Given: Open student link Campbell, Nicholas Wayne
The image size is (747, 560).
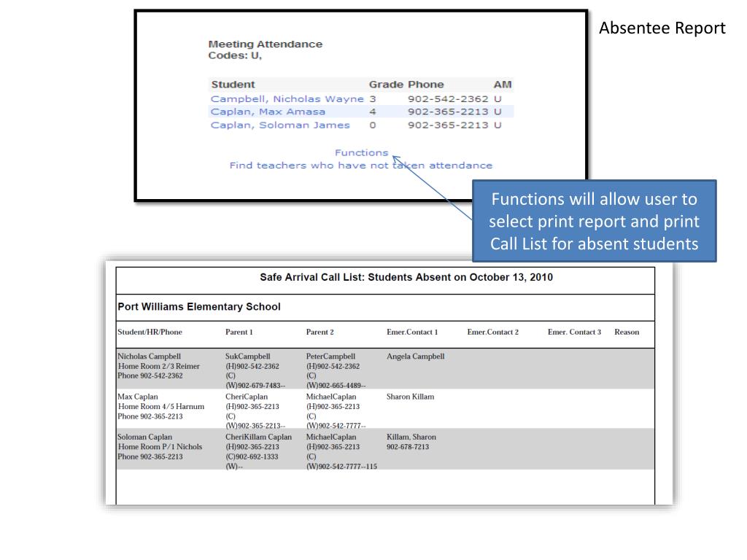Looking at the screenshot, I should [x=287, y=99].
